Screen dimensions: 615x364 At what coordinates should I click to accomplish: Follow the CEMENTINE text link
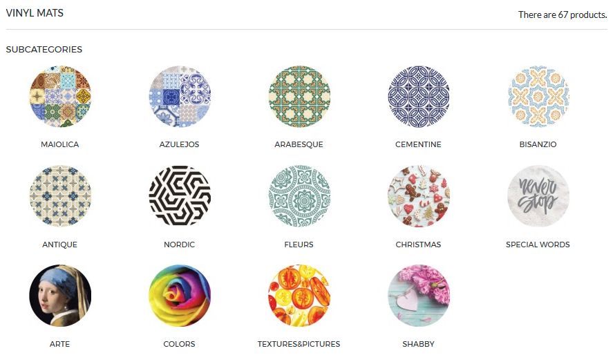click(418, 144)
